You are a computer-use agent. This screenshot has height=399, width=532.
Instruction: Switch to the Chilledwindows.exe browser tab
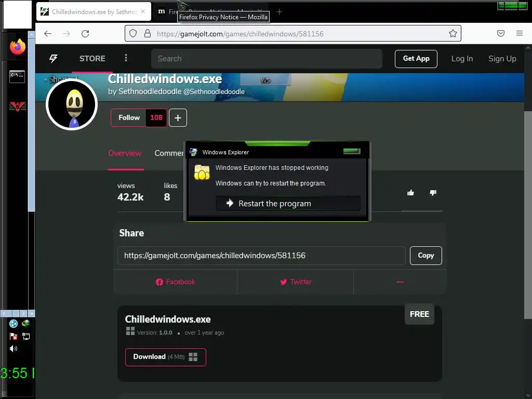[94, 11]
